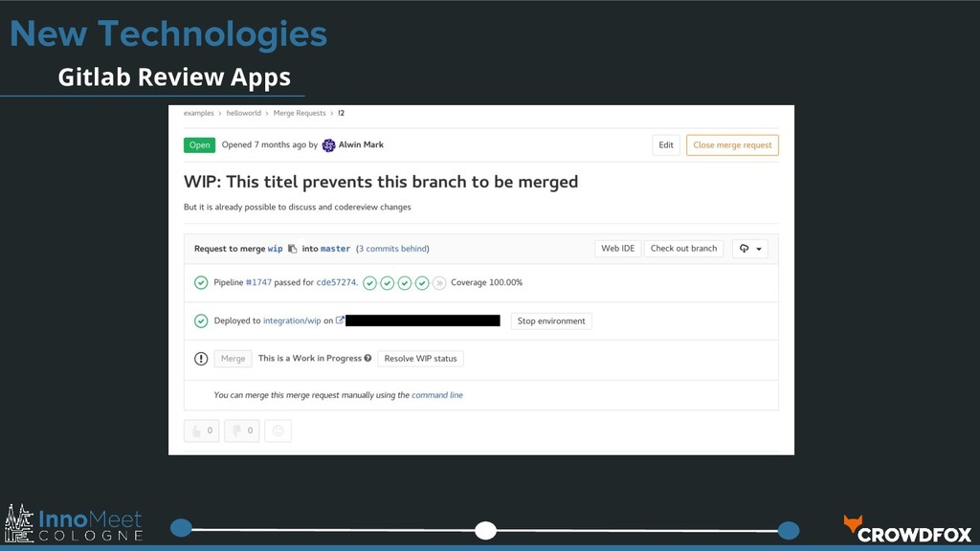Click the command line link
Screen dimensions: 980x551
coord(437,395)
